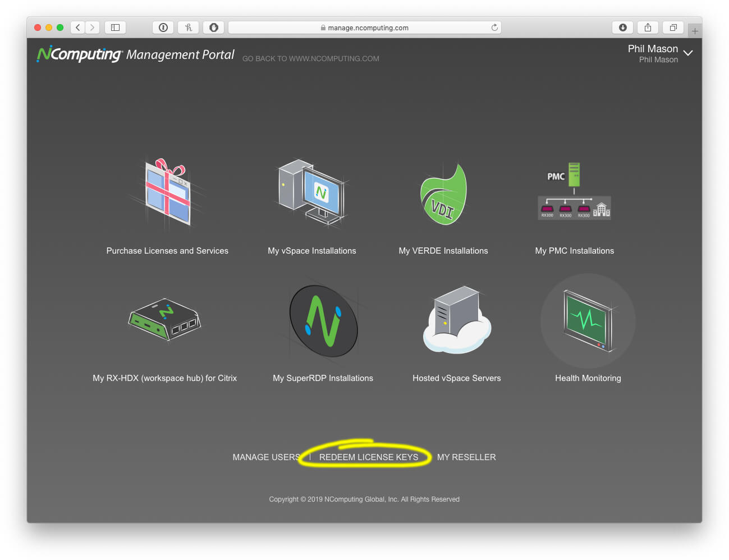Image resolution: width=729 pixels, height=560 pixels.
Task: Click Health Monitoring label
Action: pyautogui.click(x=588, y=378)
